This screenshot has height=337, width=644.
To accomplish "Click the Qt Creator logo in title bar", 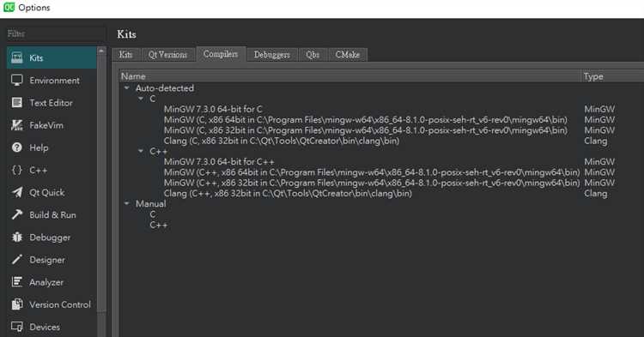I will (9, 7).
